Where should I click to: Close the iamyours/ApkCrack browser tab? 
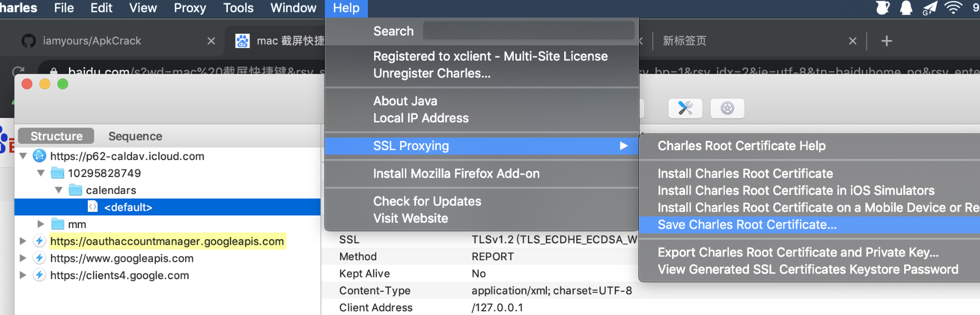pyautogui.click(x=211, y=41)
